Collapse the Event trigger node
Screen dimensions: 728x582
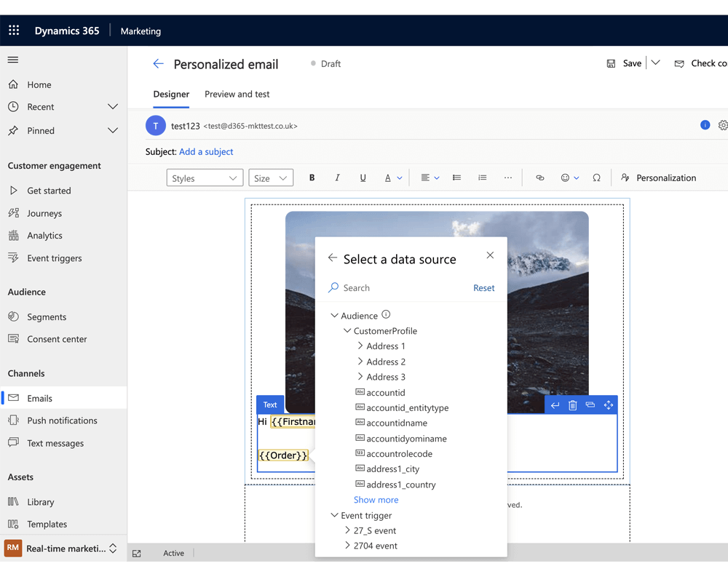click(x=334, y=516)
